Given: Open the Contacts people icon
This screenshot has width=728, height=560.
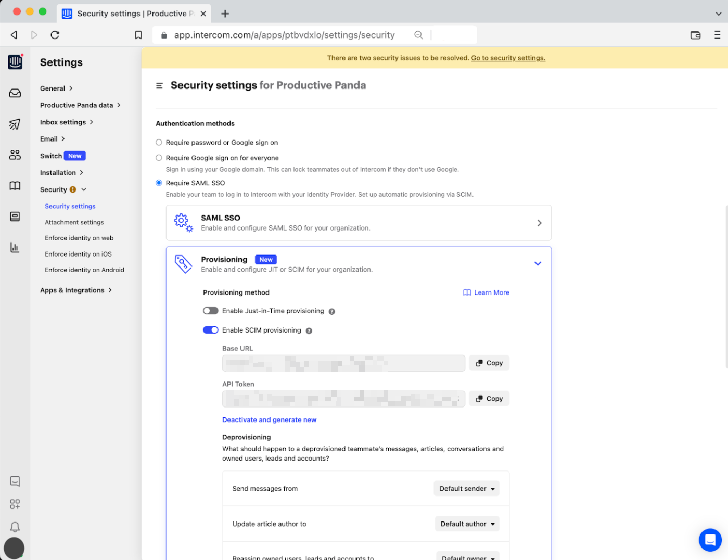Looking at the screenshot, I should click(x=15, y=155).
